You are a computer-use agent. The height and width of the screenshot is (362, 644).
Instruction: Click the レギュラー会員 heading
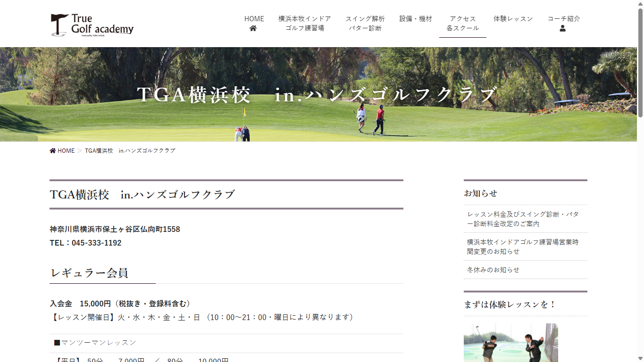[x=89, y=273]
